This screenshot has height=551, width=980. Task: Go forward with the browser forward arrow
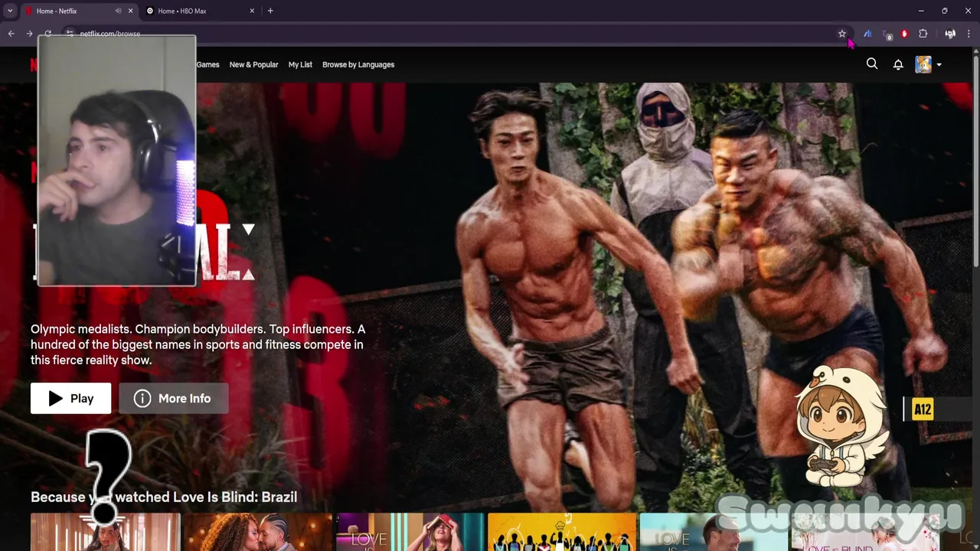29,34
